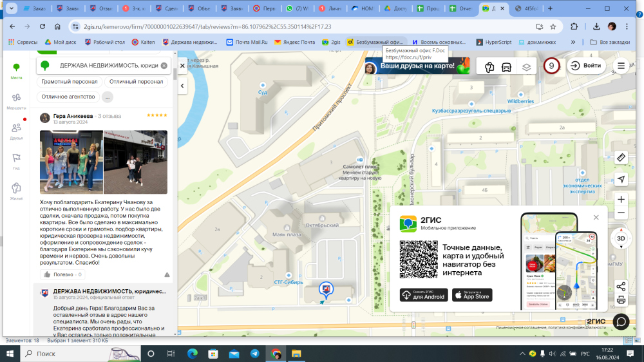Clear the search field text
The height and width of the screenshot is (362, 644).
164,65
